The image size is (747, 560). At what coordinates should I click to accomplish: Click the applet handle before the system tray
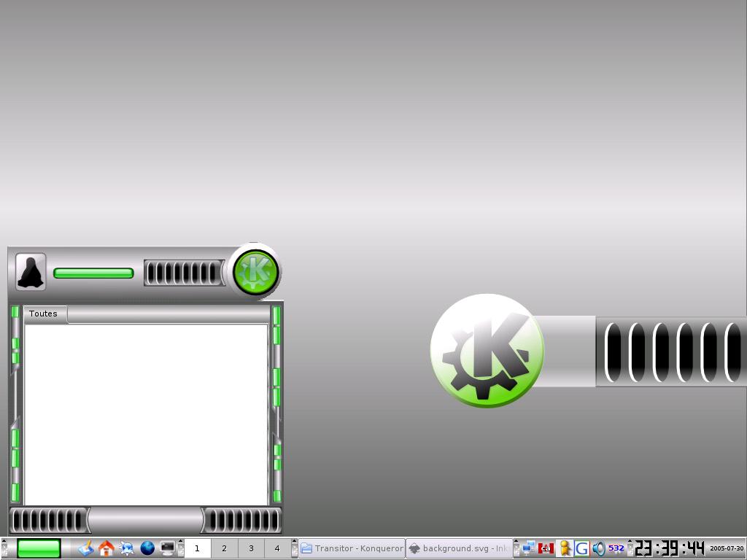coord(516,548)
